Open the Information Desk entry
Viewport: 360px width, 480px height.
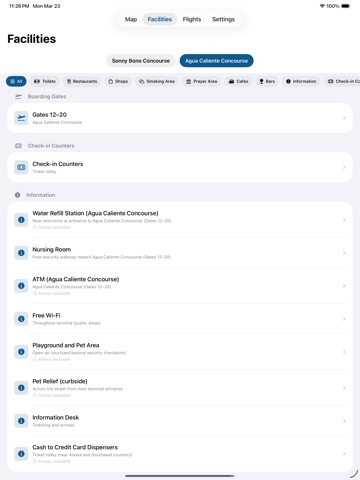click(x=180, y=421)
